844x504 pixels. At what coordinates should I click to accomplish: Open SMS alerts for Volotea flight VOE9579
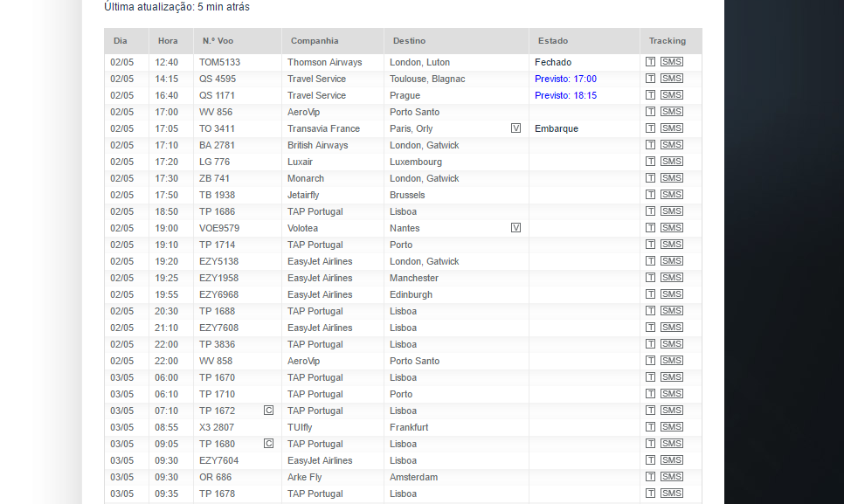672,228
